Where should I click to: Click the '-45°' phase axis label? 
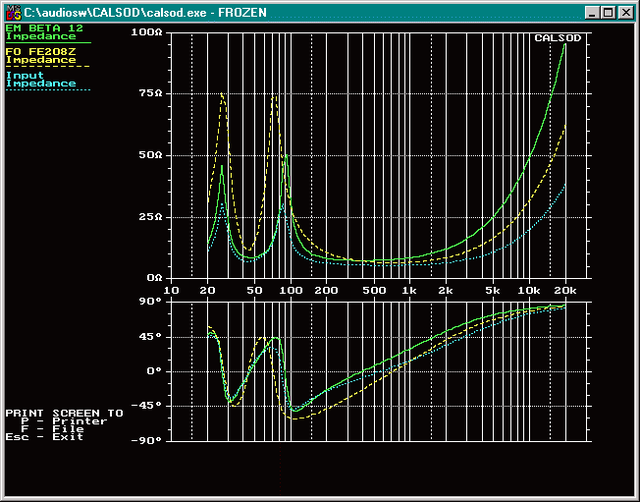coord(147,406)
